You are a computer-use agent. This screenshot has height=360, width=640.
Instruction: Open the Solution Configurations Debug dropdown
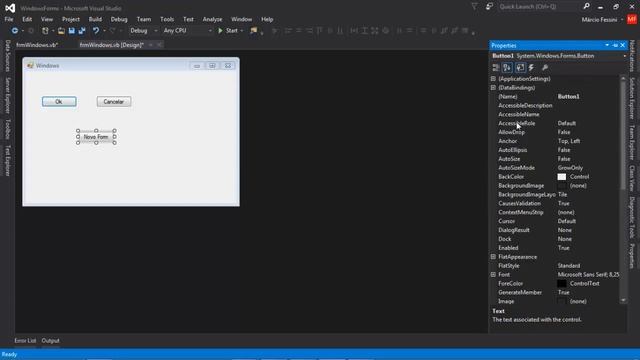point(143,31)
